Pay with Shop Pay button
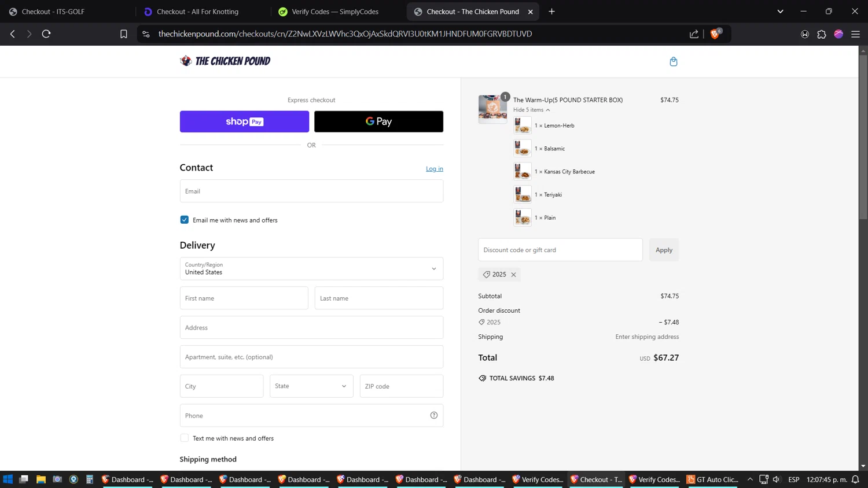Viewport: 868px width, 488px height. coord(244,121)
